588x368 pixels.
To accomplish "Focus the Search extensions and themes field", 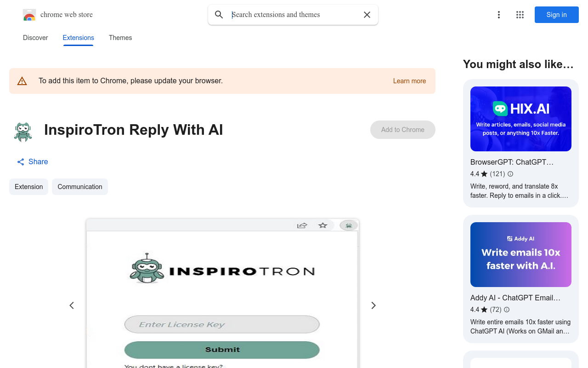I will 294,15.
